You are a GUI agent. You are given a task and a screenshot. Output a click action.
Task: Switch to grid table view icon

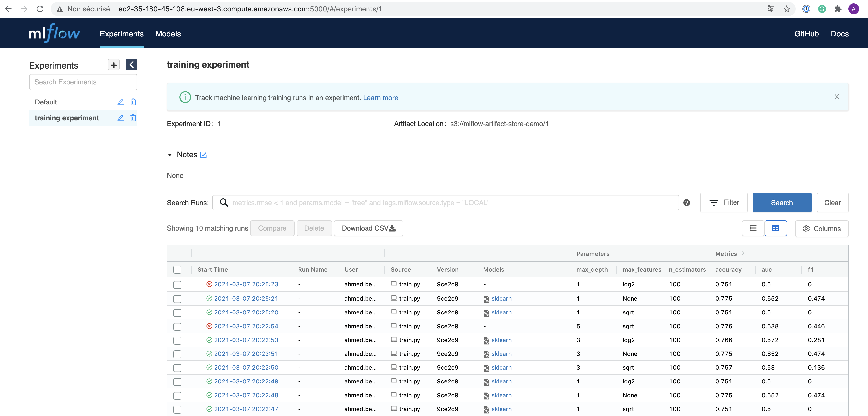[775, 228]
